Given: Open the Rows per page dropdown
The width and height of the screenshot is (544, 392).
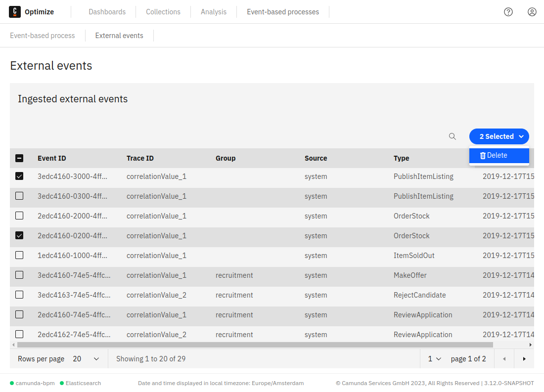Looking at the screenshot, I should (x=85, y=358).
